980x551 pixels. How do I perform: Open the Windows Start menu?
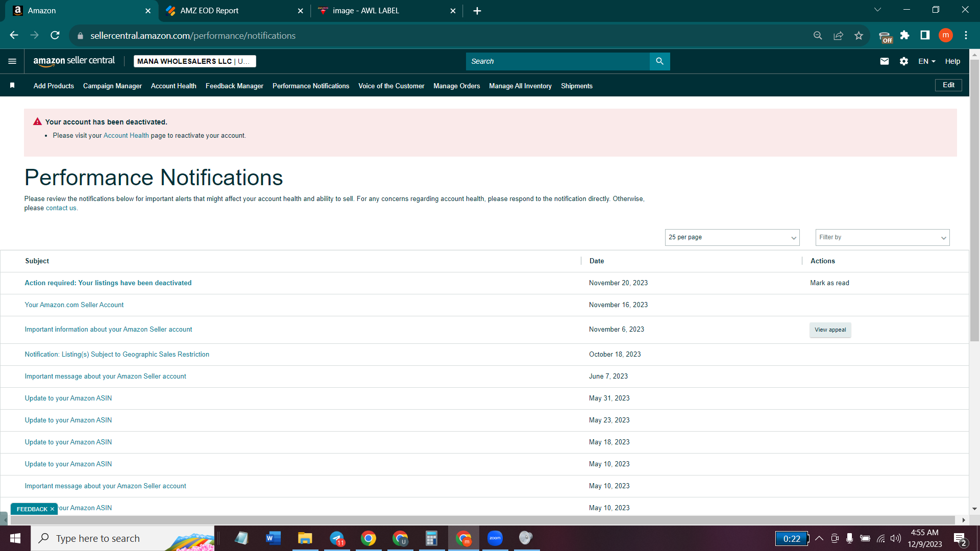point(15,538)
